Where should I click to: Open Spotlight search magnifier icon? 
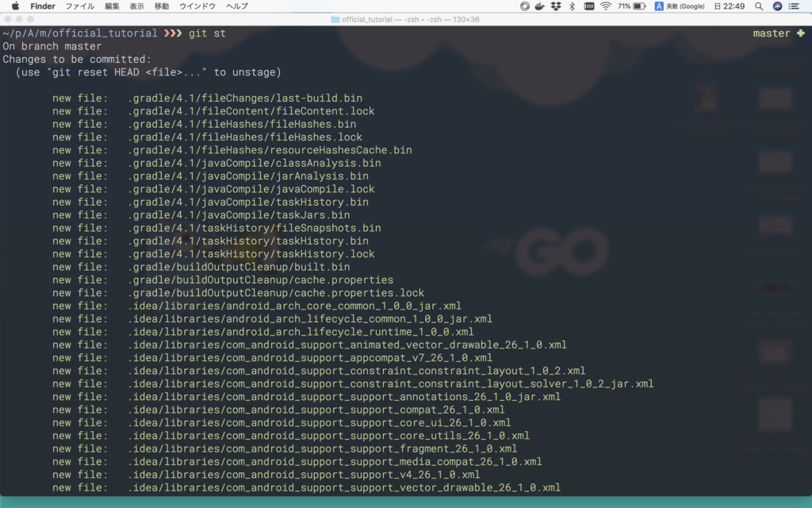759,6
